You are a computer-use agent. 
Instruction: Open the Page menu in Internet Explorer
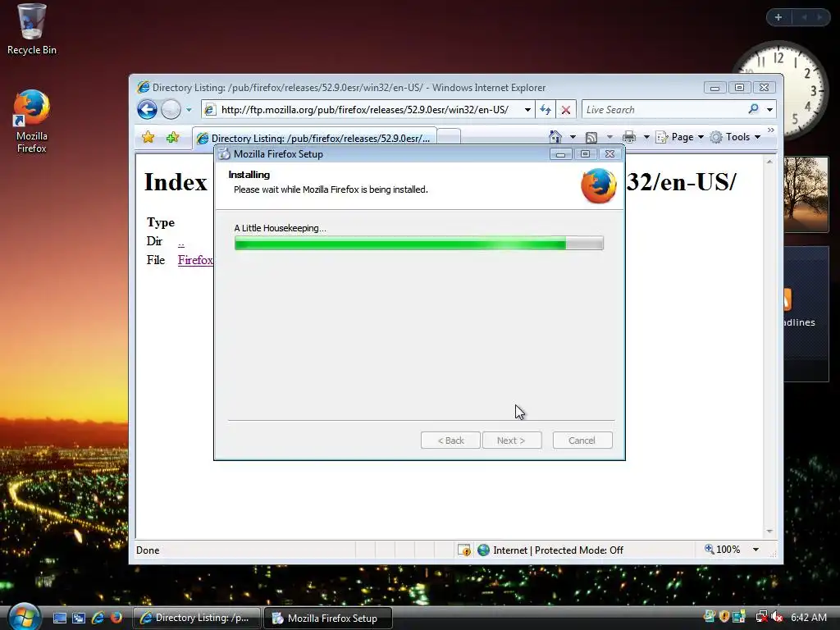click(x=680, y=137)
